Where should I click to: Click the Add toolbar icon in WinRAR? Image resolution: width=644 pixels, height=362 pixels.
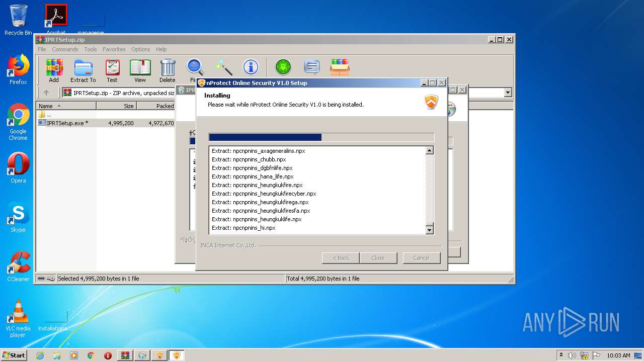(x=54, y=70)
